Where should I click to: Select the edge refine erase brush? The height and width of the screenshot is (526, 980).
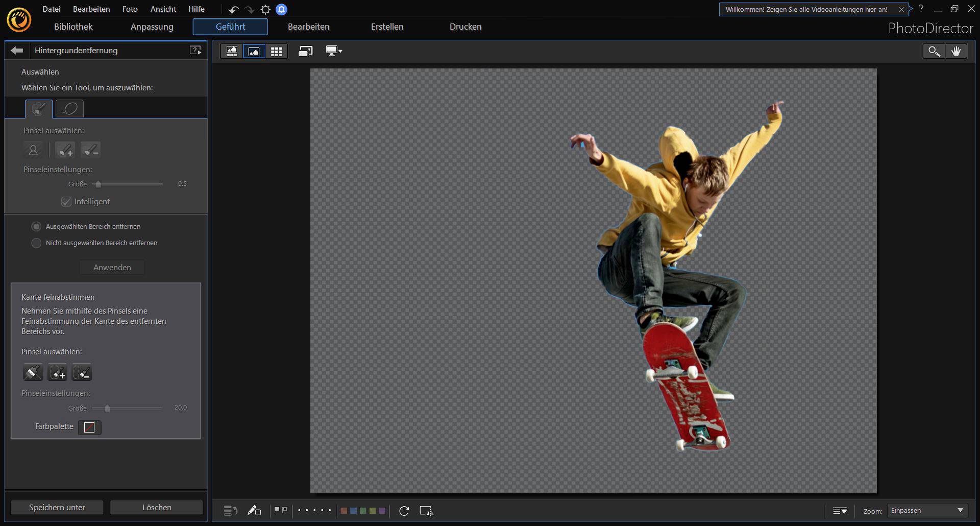point(82,373)
